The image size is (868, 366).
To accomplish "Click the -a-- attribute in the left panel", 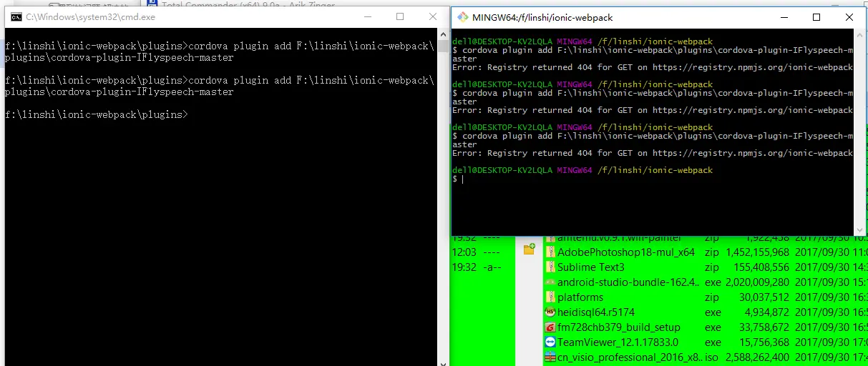I will pos(491,267).
